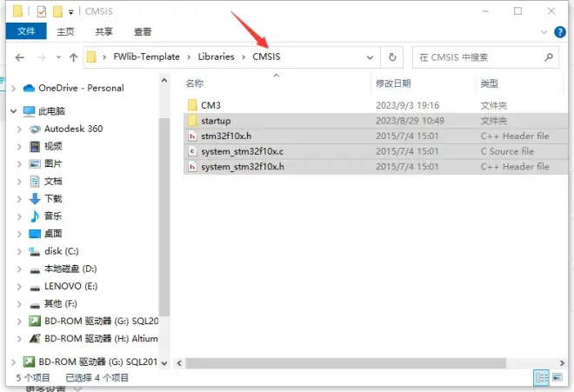Open the 共享 ribbon tab
The height and width of the screenshot is (392, 574).
coord(104,32)
